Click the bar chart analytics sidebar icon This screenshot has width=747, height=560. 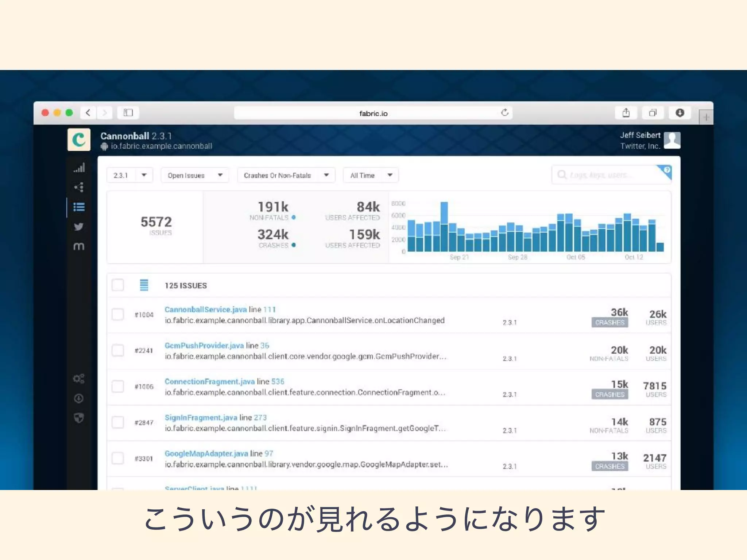(x=79, y=168)
